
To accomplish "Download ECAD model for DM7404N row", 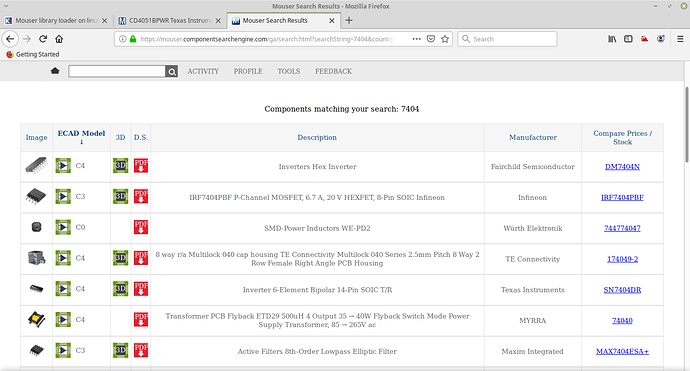I will [63, 165].
